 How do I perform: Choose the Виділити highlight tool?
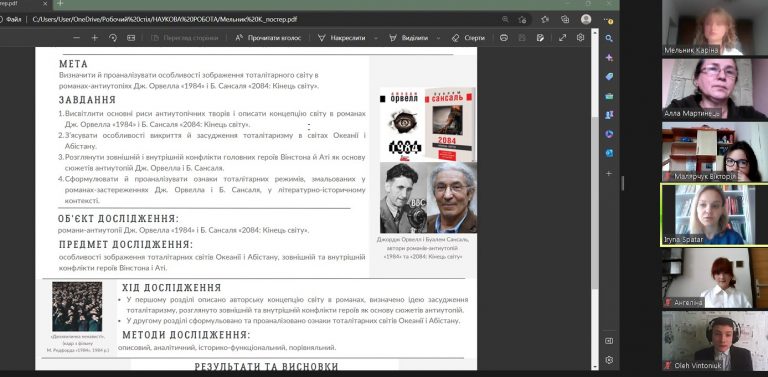tap(408, 38)
